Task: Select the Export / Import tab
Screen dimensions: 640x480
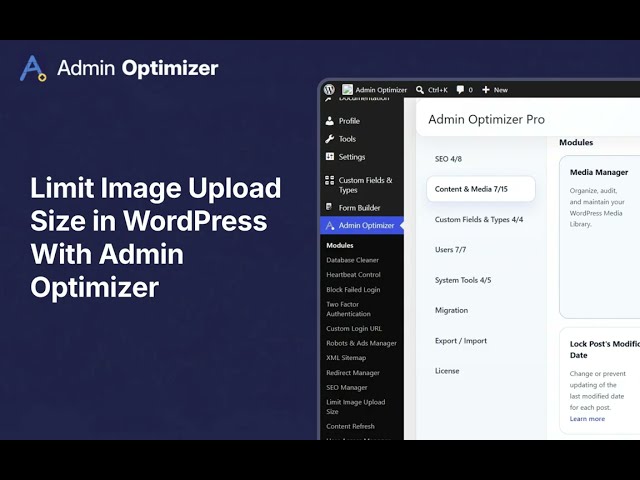Action: (x=461, y=341)
